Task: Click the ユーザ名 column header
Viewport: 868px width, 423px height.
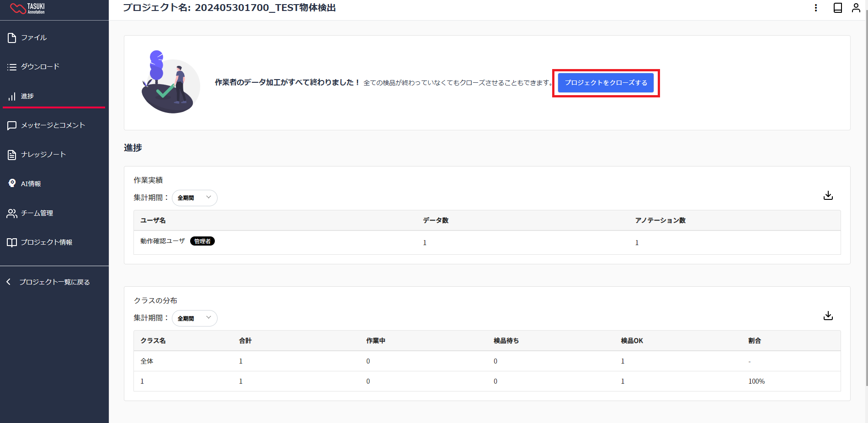Action: 153,220
